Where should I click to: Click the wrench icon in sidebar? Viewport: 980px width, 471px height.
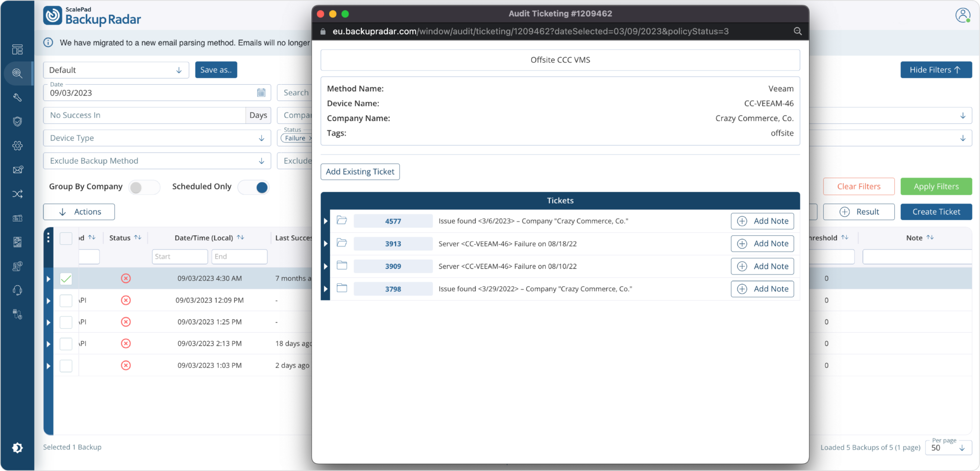(x=17, y=97)
